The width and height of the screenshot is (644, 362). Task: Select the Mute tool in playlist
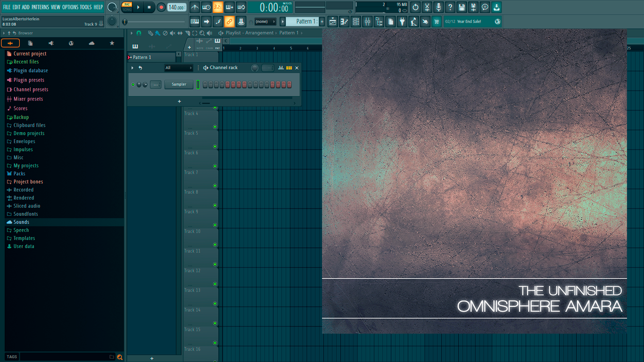(173, 33)
